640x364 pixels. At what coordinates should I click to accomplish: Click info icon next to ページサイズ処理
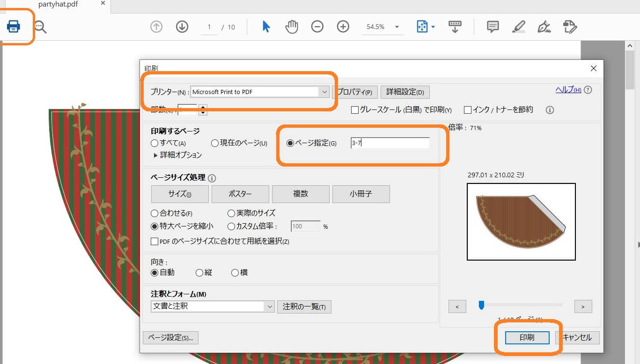212,178
